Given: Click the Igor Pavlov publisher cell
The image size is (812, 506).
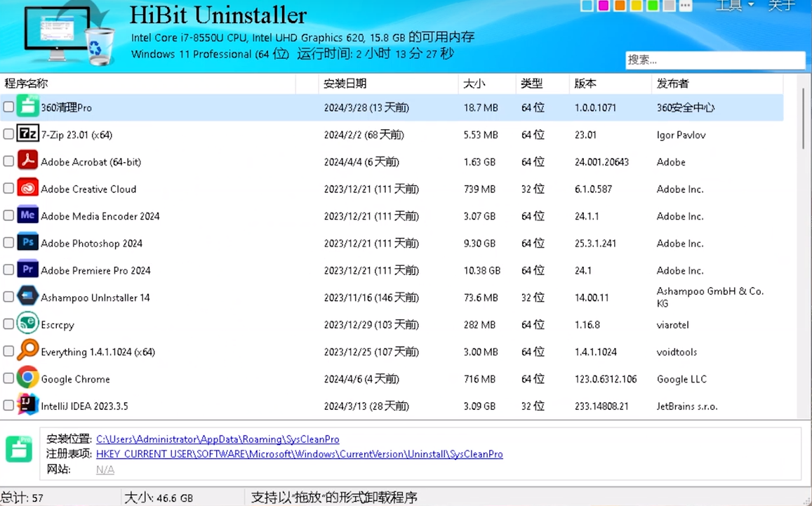Looking at the screenshot, I should point(681,135).
